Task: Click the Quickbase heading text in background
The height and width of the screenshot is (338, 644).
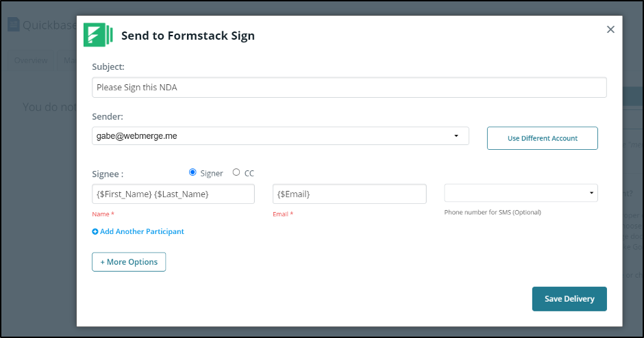Action: point(49,25)
